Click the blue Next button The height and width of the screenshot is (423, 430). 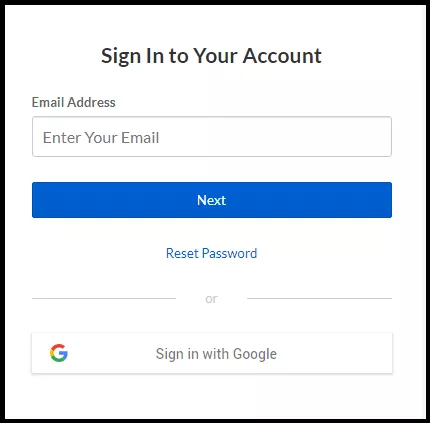212,200
